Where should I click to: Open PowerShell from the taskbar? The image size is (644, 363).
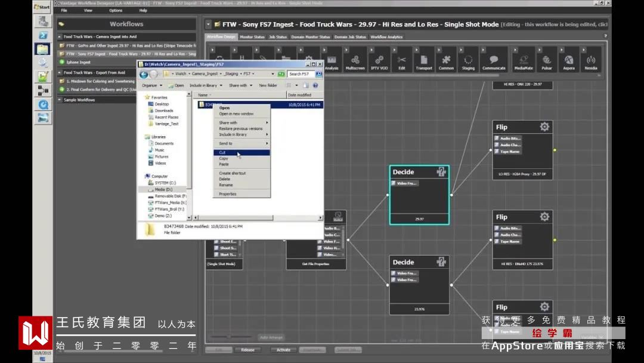point(43,35)
